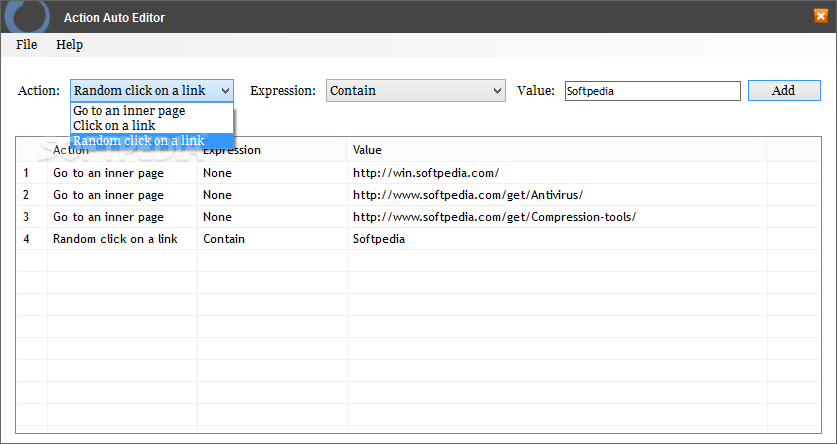Open the Action combo box
Image resolution: width=837 pixels, height=444 pixels.
pos(152,91)
